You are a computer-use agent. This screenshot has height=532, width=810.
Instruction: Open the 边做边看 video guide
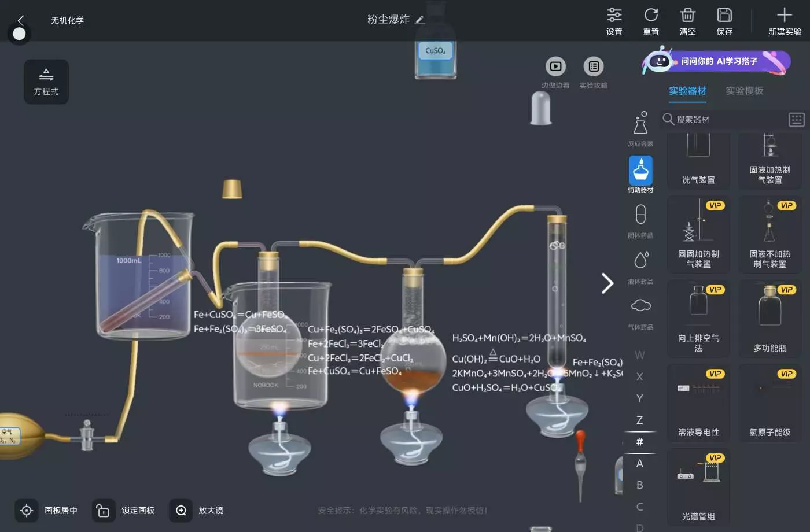click(x=555, y=73)
